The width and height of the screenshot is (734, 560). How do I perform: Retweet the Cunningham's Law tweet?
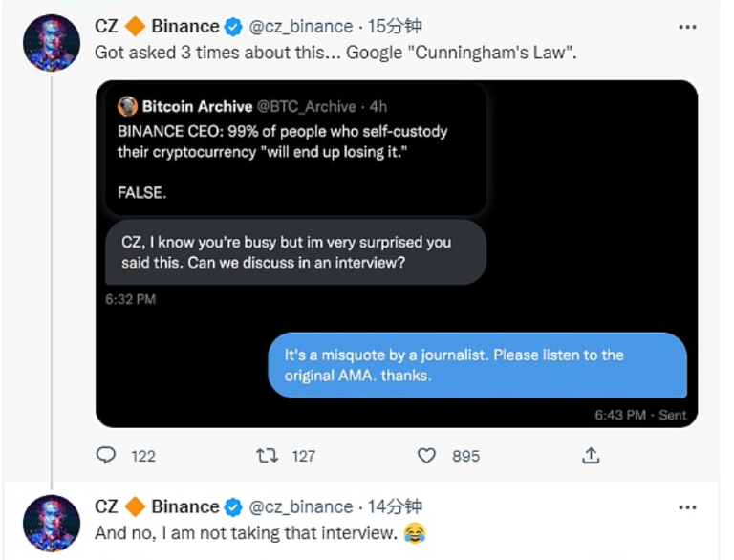coord(268,456)
